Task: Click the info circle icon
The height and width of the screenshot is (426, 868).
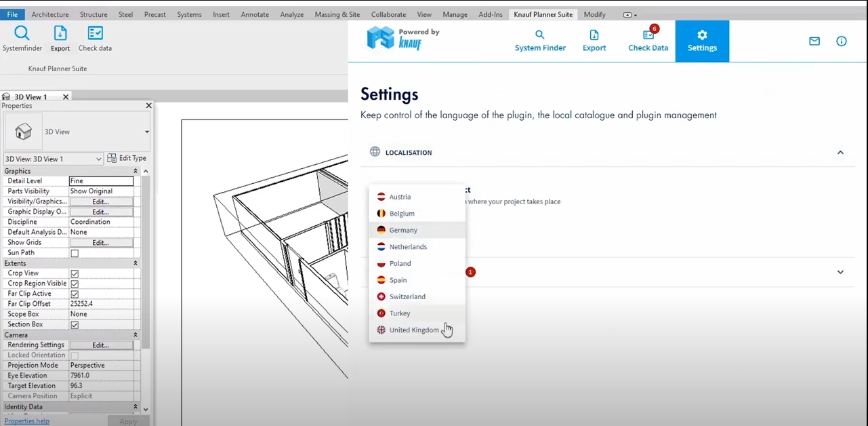Action: (x=842, y=41)
